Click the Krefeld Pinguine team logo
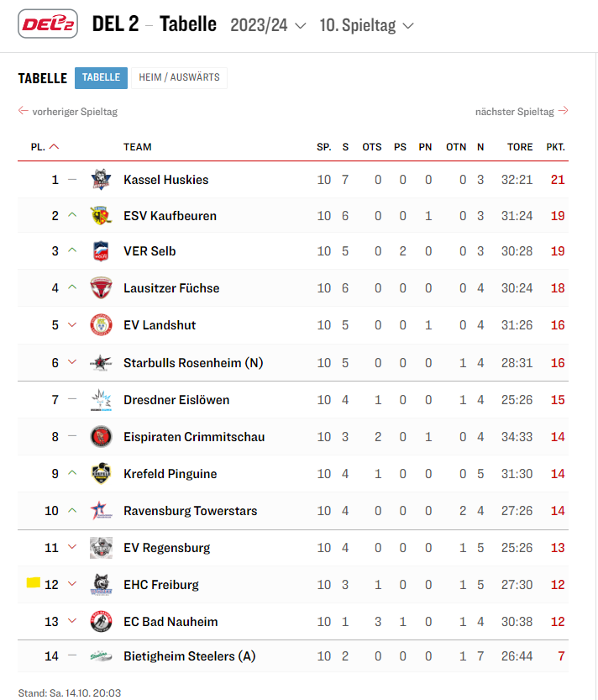 tap(101, 474)
